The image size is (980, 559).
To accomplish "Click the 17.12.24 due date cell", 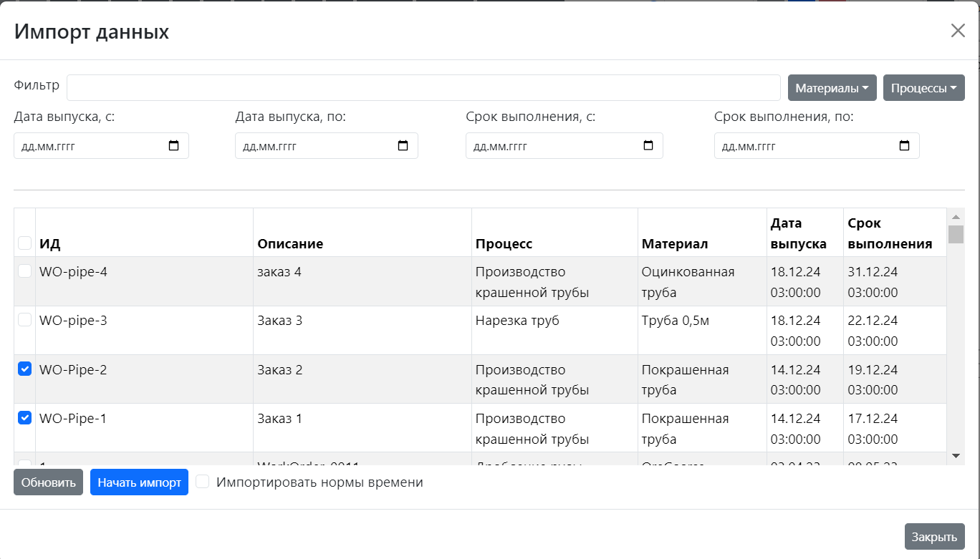I will point(895,428).
